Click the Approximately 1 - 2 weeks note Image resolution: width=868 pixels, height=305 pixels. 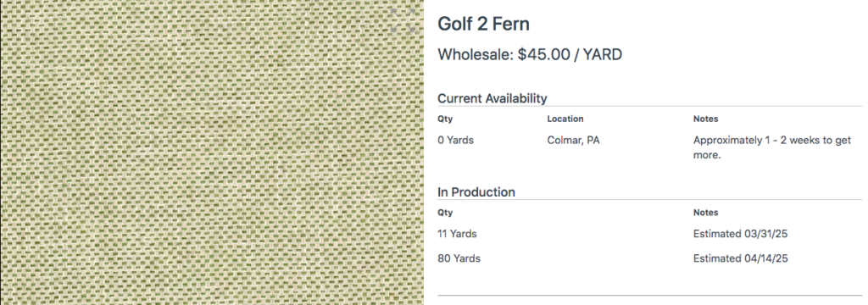coord(772,147)
